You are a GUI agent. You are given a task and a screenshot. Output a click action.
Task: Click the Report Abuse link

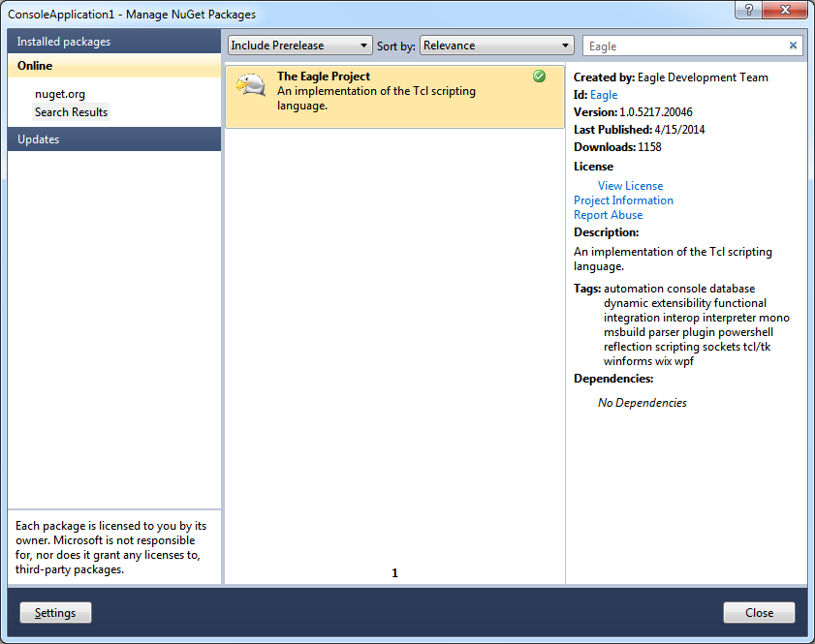608,214
